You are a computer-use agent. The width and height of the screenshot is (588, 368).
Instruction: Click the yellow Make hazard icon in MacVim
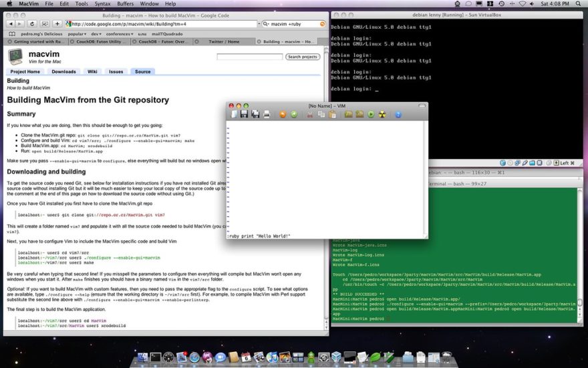[x=382, y=114]
